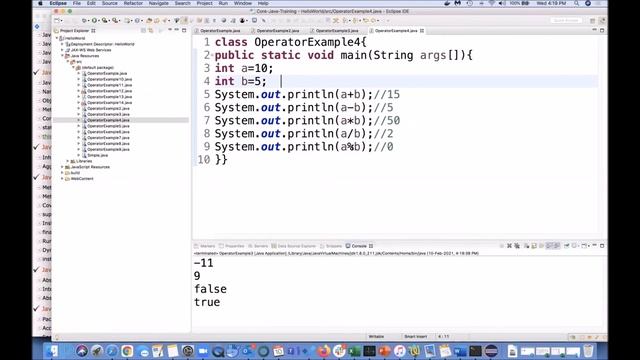Click console output '-11'
This screenshot has width=640, height=360.
(204, 263)
